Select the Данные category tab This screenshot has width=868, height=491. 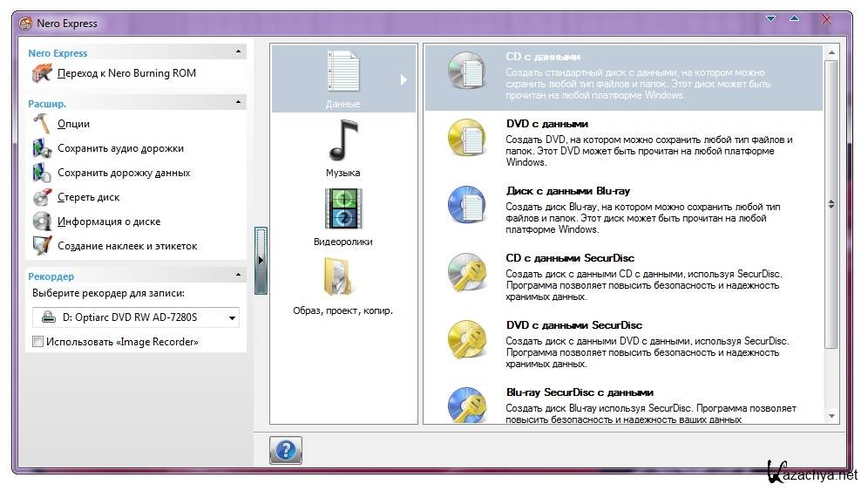click(343, 78)
